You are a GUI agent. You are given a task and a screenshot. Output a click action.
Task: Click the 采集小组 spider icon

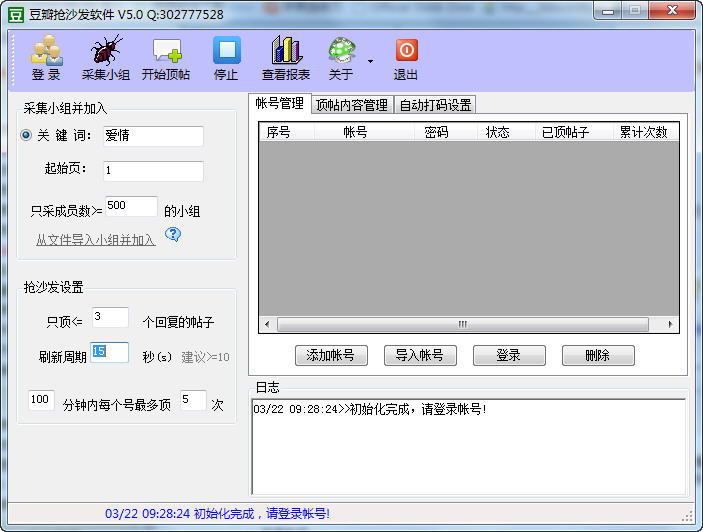[x=106, y=57]
